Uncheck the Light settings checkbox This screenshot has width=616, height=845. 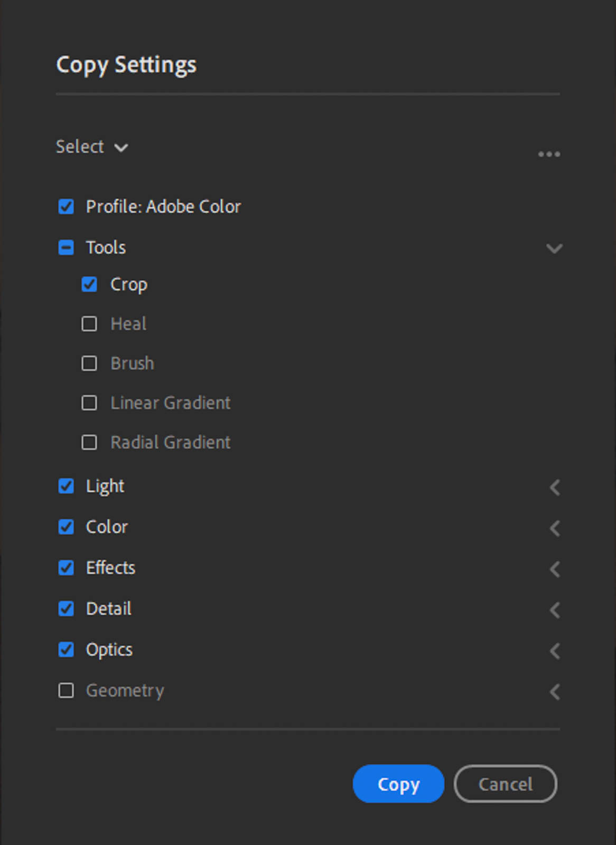pos(66,486)
